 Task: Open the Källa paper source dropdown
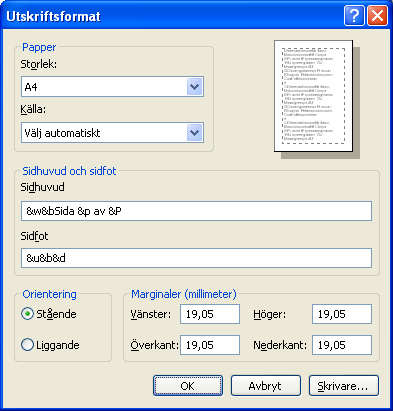[112, 133]
